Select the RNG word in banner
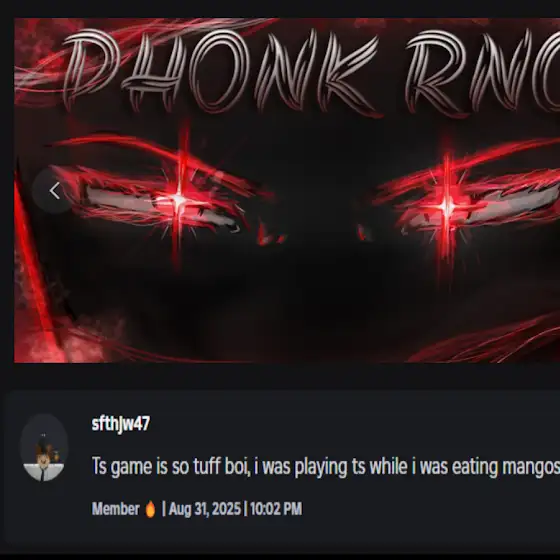This screenshot has height=560, width=560. coord(483,71)
